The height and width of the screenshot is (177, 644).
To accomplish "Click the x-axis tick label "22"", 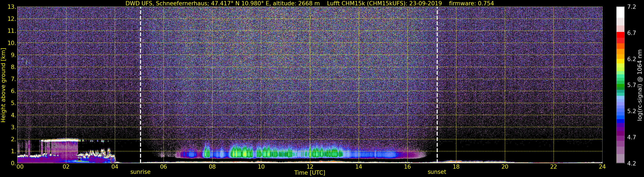I will coord(554,167).
